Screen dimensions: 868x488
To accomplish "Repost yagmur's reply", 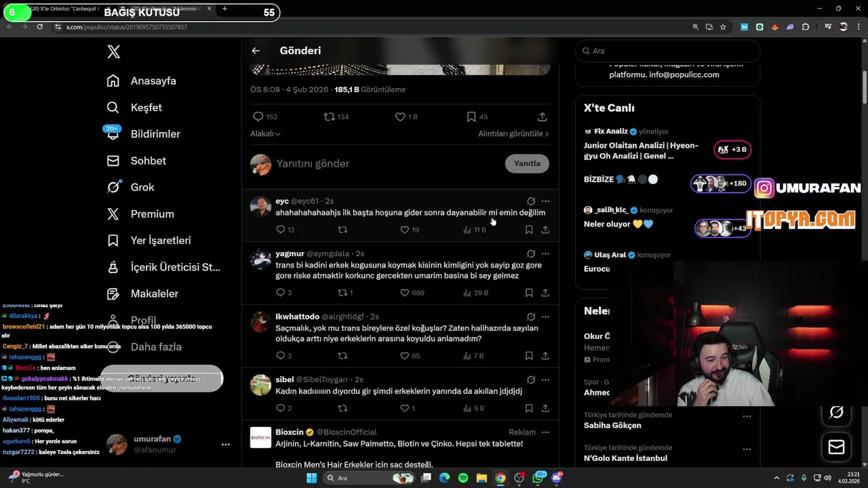I will coord(342,293).
